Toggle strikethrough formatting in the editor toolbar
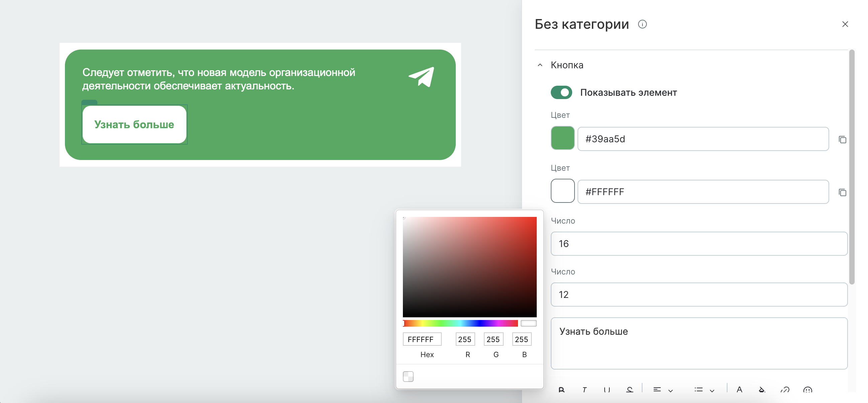 (629, 390)
